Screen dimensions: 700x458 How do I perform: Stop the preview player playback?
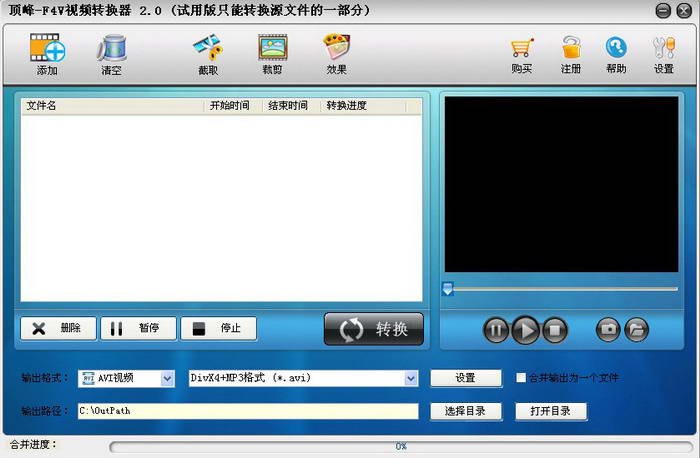coord(555,330)
